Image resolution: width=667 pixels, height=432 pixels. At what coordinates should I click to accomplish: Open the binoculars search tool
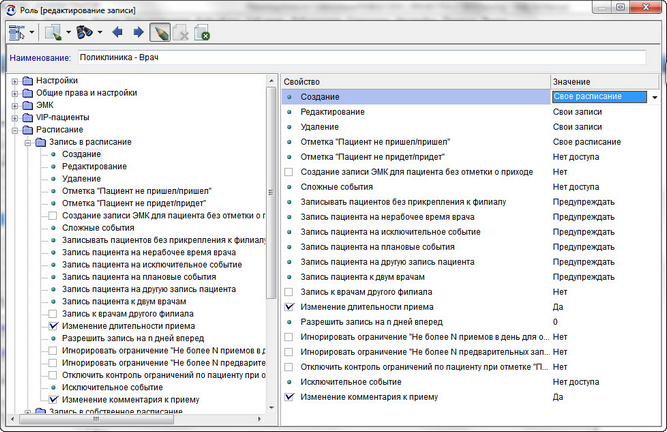84,32
